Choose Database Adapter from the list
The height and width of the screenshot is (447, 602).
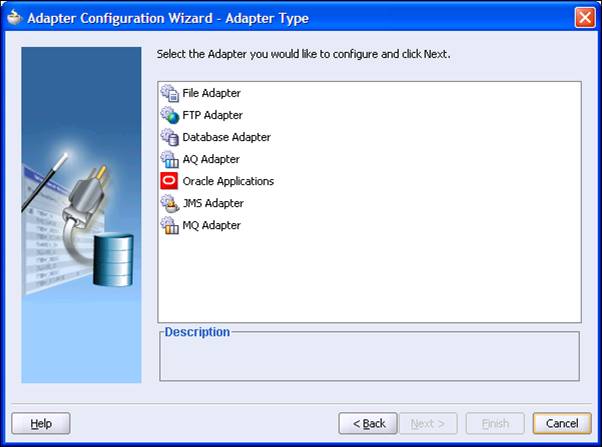point(226,137)
